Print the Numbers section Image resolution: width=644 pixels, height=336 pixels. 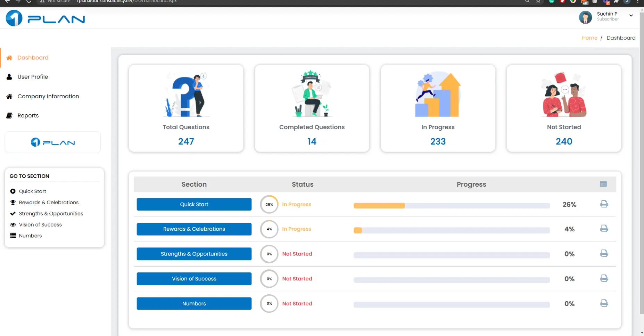604,303
